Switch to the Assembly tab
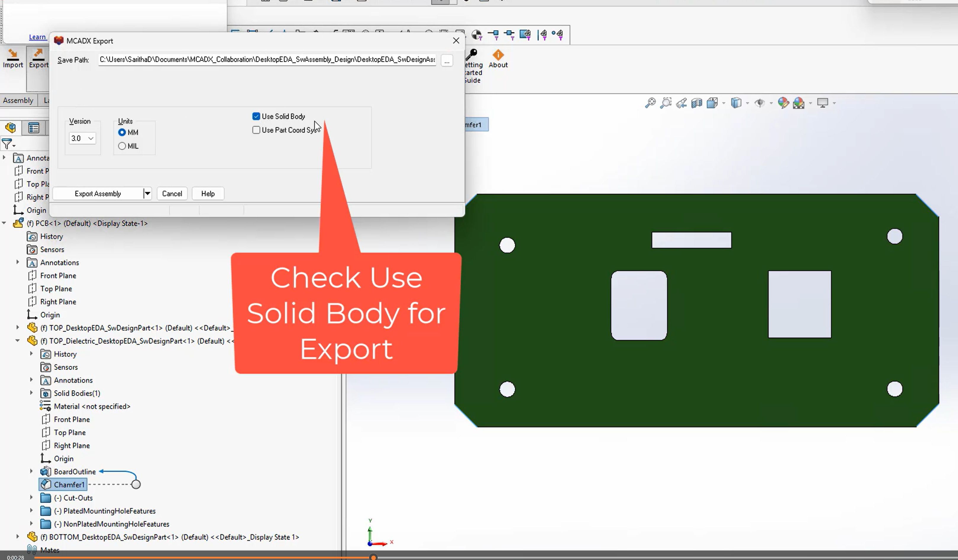Image resolution: width=958 pixels, height=560 pixels. point(18,100)
